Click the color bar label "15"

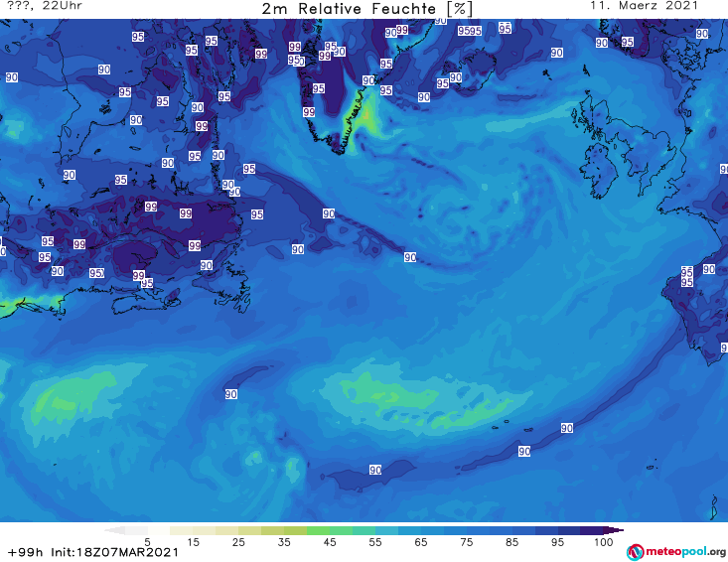193,542
